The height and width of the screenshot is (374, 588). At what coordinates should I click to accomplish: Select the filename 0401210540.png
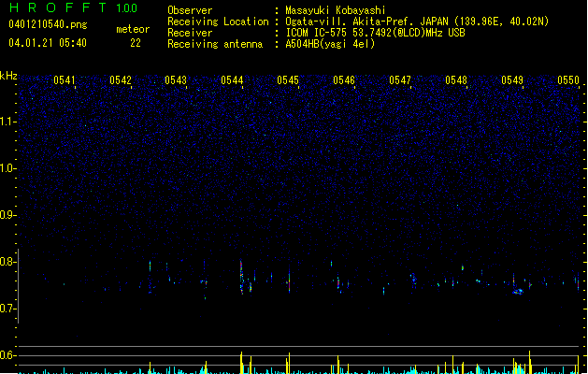click(48, 24)
